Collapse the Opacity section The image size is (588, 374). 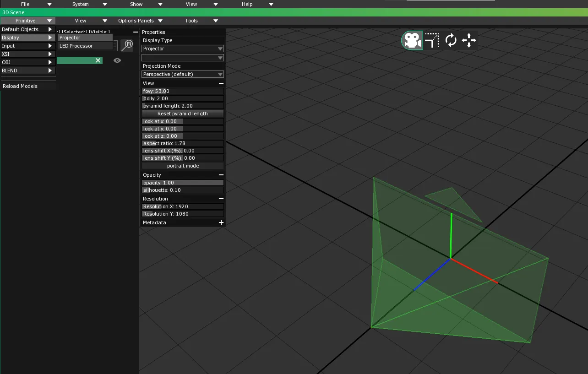221,175
